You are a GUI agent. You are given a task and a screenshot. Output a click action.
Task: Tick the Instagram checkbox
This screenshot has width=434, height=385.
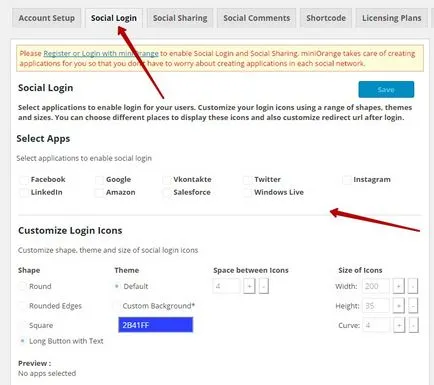347,180
